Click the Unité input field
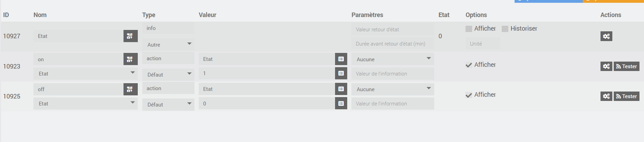Viewport: 644px width, 142px height. (483, 44)
